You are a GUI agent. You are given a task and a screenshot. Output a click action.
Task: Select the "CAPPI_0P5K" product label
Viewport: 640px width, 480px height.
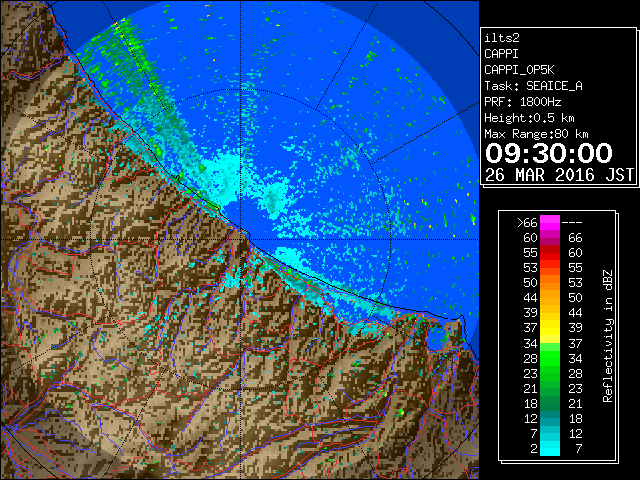[x=519, y=70]
